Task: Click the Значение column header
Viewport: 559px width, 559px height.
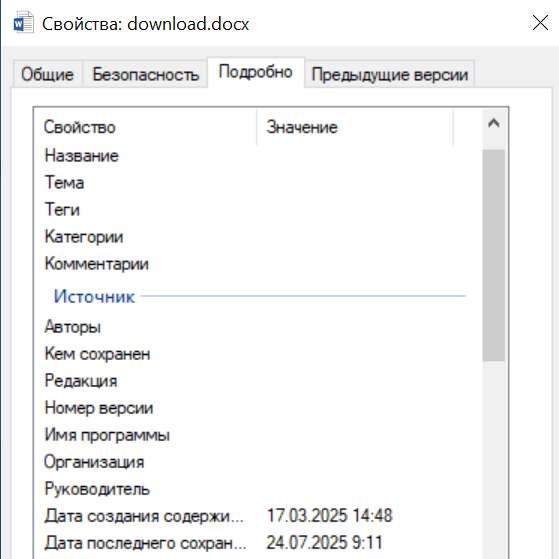Action: tap(355, 127)
